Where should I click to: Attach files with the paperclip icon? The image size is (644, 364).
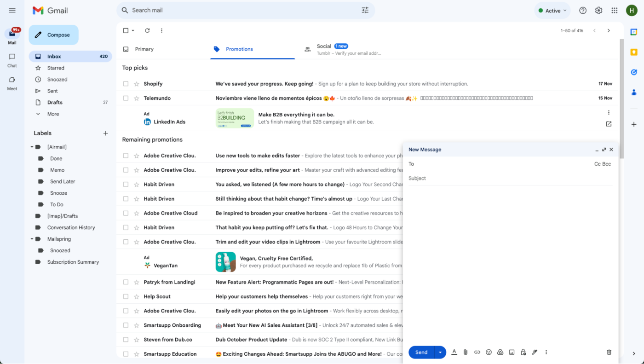pos(466,352)
